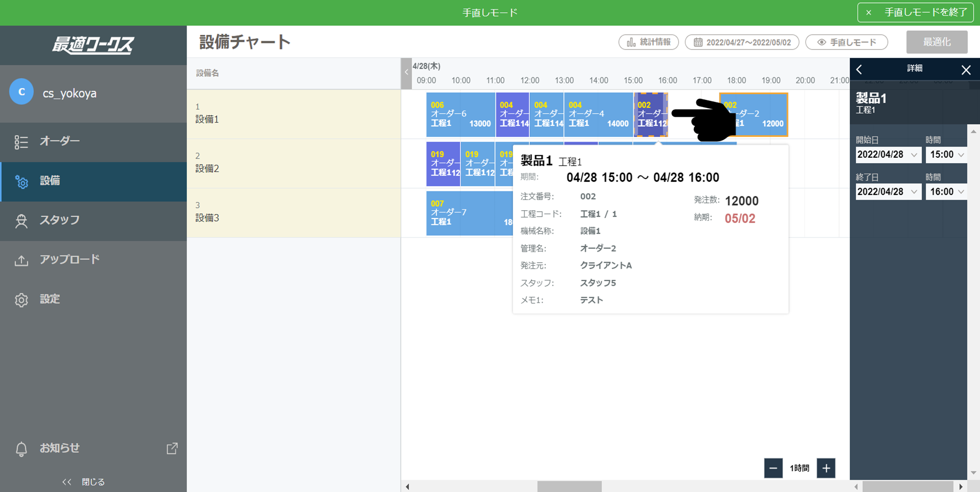Image resolution: width=980 pixels, height=492 pixels.
Task: Click the chart scrollbar's left arrow
Action: 408,487
